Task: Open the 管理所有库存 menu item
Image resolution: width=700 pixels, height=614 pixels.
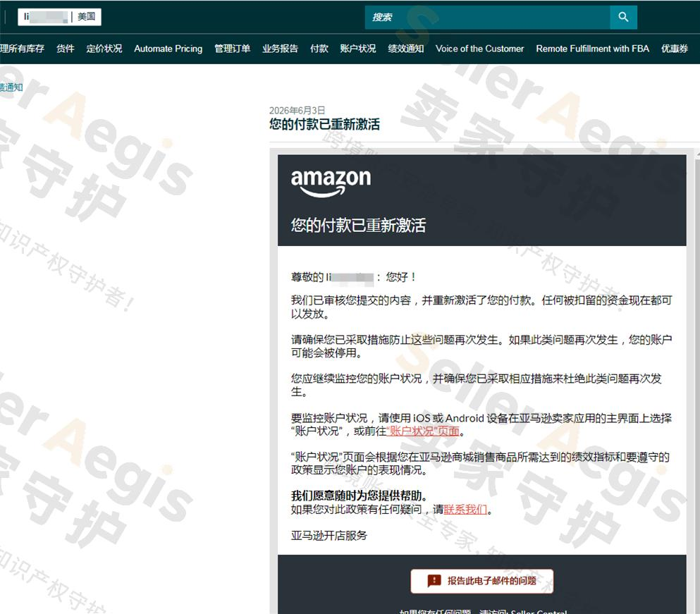Action: (22, 48)
